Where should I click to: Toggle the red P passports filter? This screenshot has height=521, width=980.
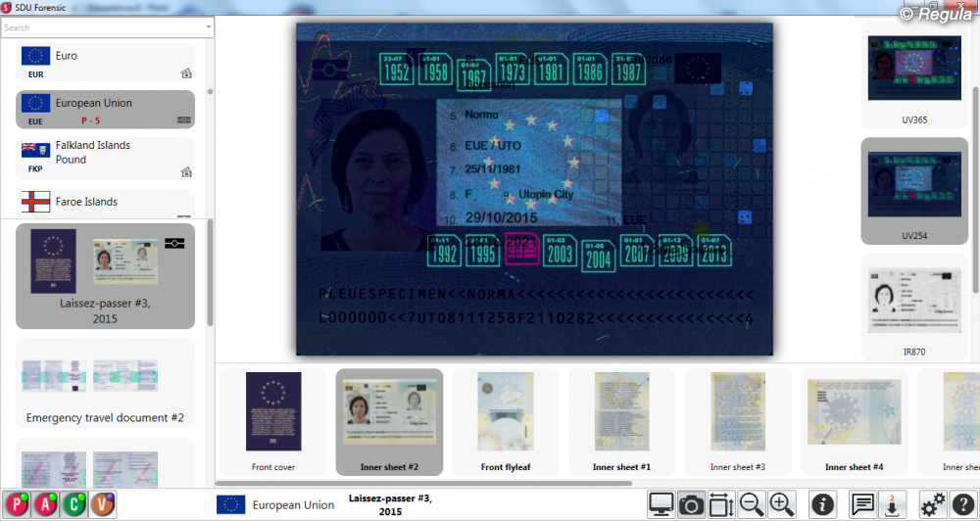click(17, 504)
